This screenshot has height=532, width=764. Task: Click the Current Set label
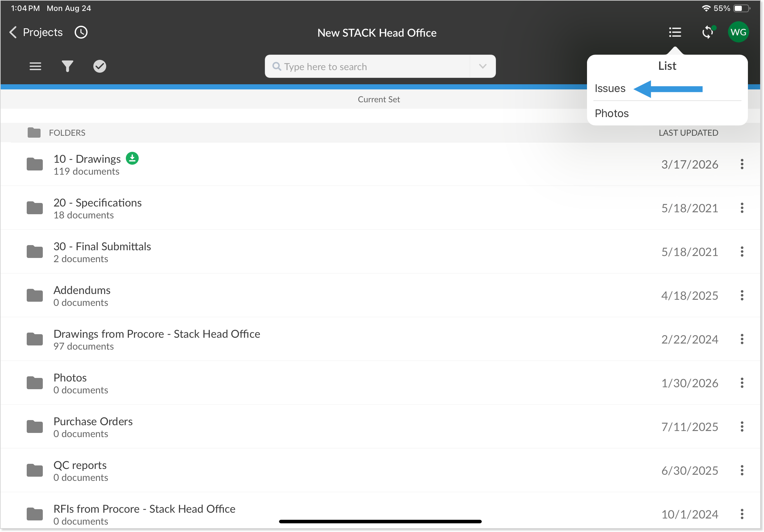(x=379, y=99)
